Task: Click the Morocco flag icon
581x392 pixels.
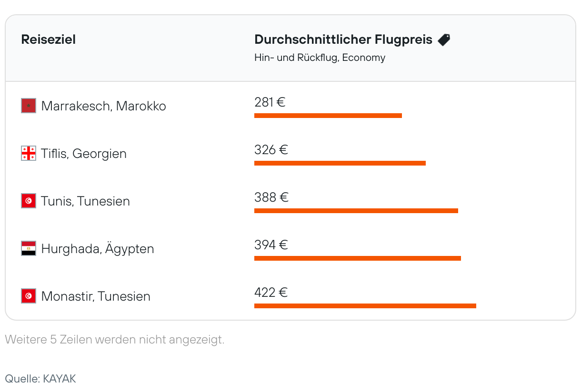Action: pyautogui.click(x=29, y=106)
